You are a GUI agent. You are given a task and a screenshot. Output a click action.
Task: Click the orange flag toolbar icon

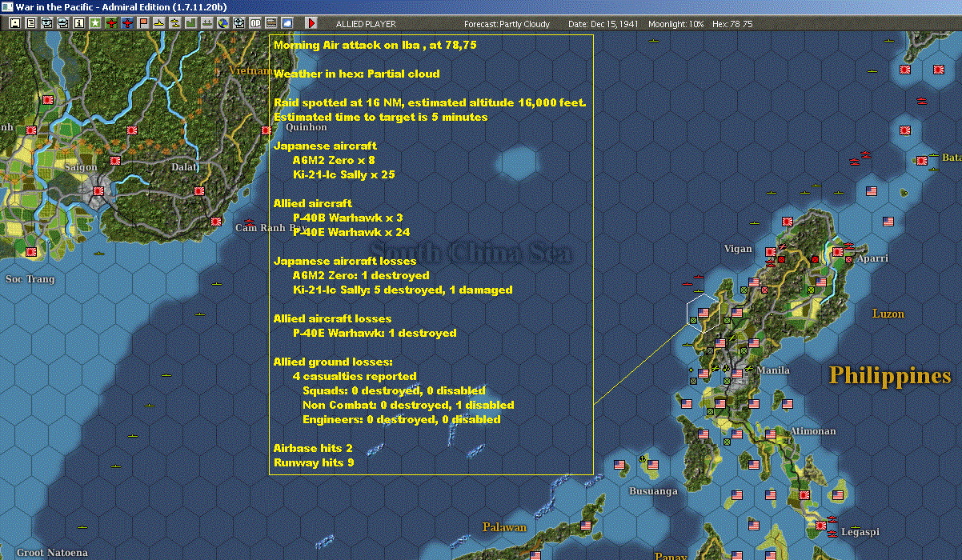143,23
